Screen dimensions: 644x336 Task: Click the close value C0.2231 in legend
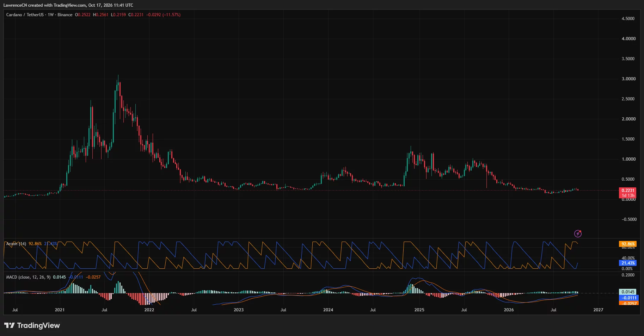pyautogui.click(x=136, y=15)
